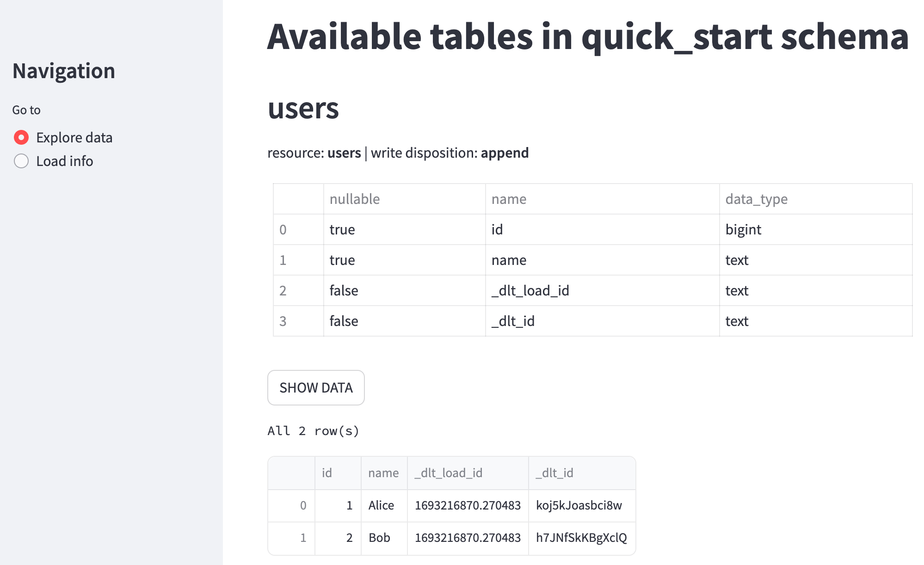Click the nullable column header

[x=404, y=199]
